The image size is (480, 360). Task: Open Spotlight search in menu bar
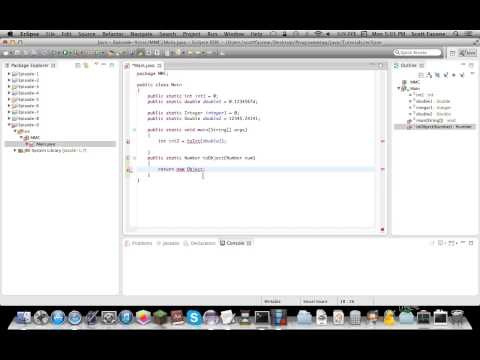point(456,34)
